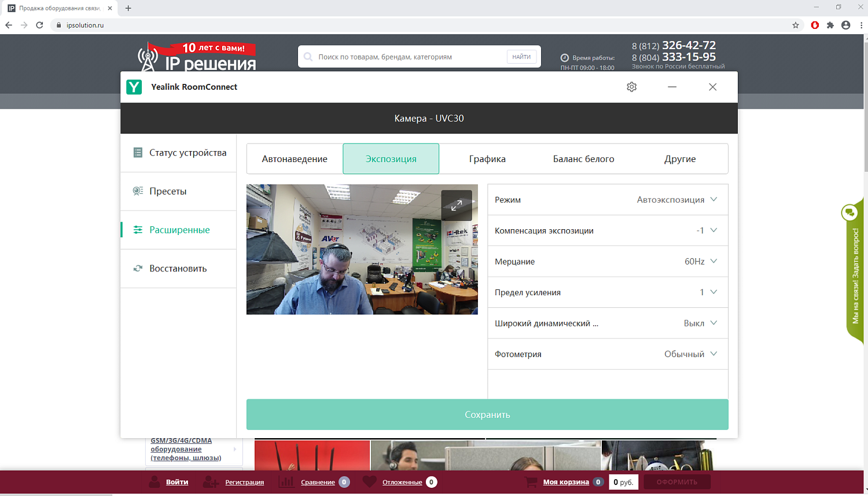Switch to the Автонаведение tab
The width and height of the screenshot is (868, 496).
[x=295, y=159]
